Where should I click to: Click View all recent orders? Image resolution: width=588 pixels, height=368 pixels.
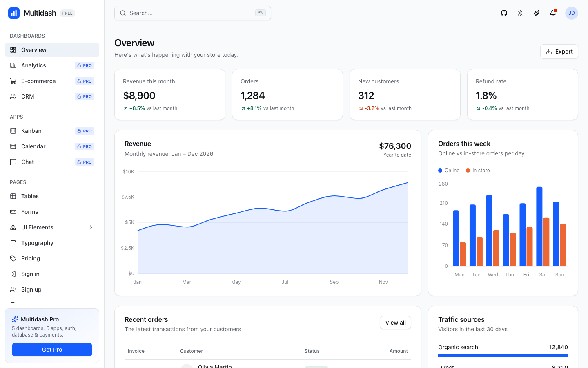[395, 323]
